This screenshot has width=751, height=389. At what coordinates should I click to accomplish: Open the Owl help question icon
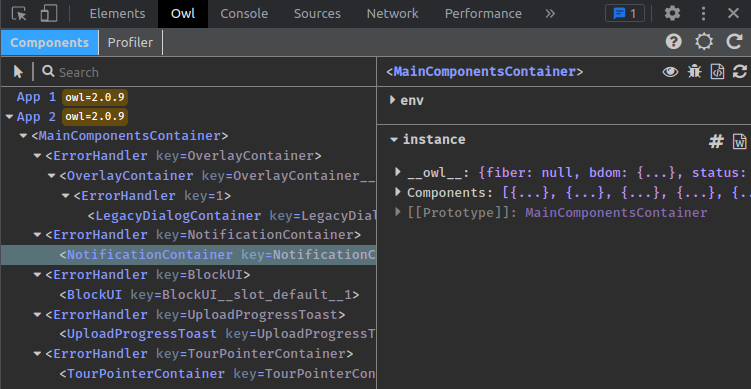click(x=673, y=42)
